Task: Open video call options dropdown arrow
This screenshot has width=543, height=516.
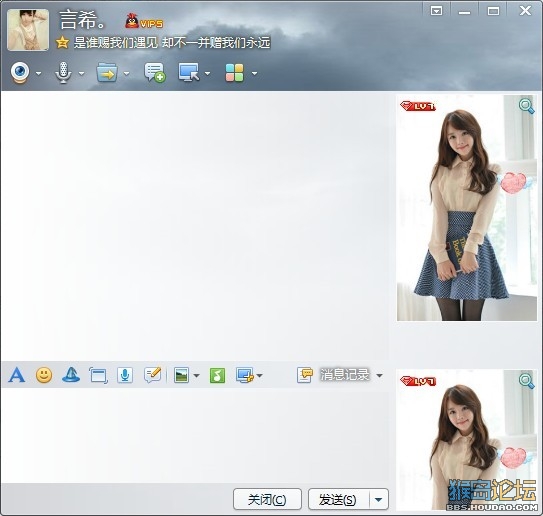Action: [x=38, y=73]
